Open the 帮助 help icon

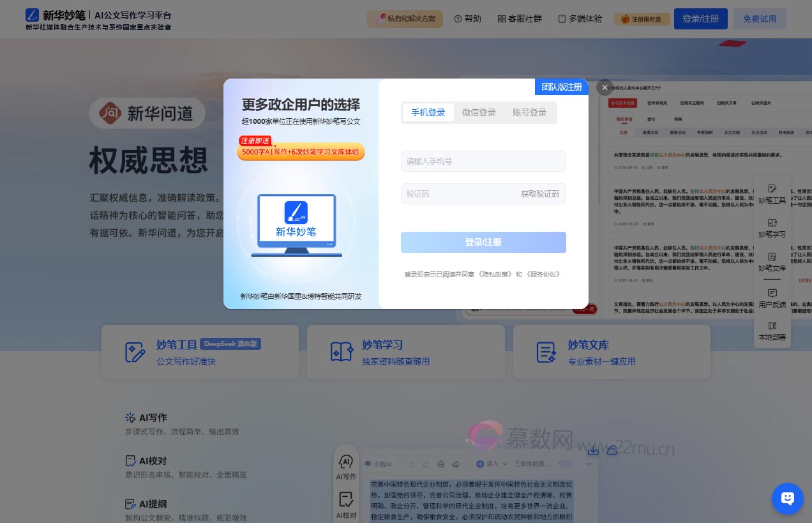467,19
